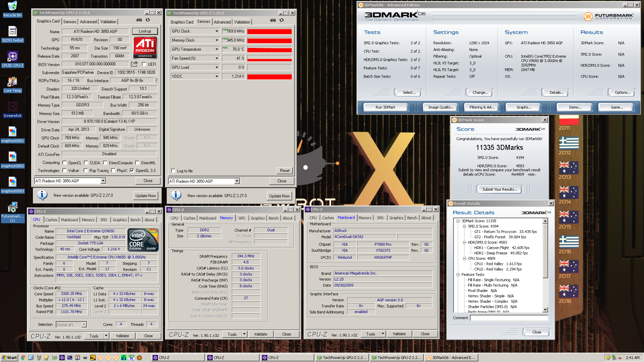
Task: Open SPD tab in middle CPU-Z Memory window
Action: [241, 218]
